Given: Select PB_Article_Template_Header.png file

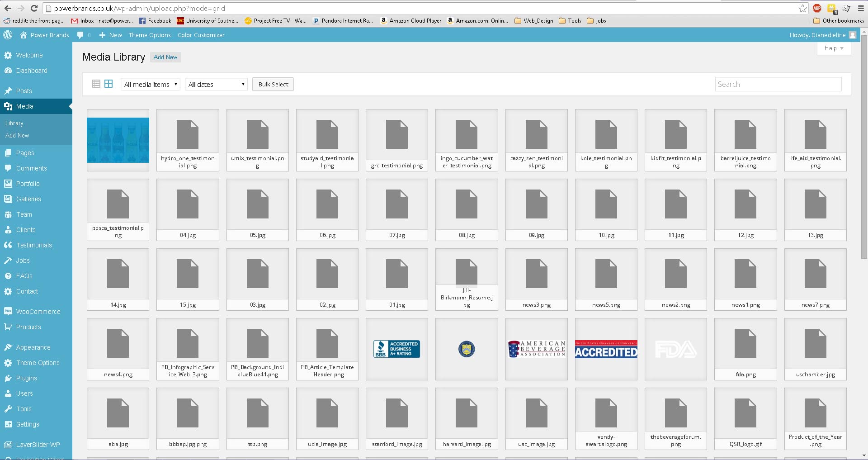Looking at the screenshot, I should click(x=327, y=349).
